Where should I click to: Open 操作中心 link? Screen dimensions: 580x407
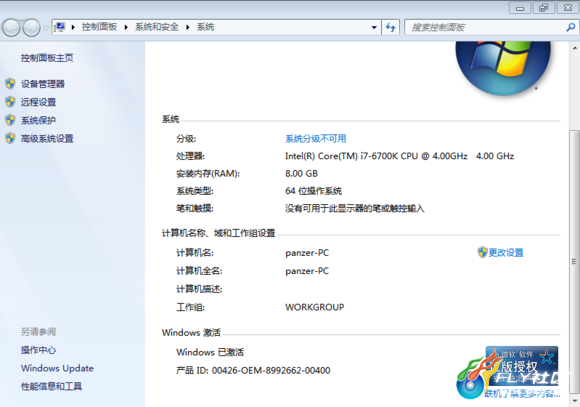click(38, 350)
